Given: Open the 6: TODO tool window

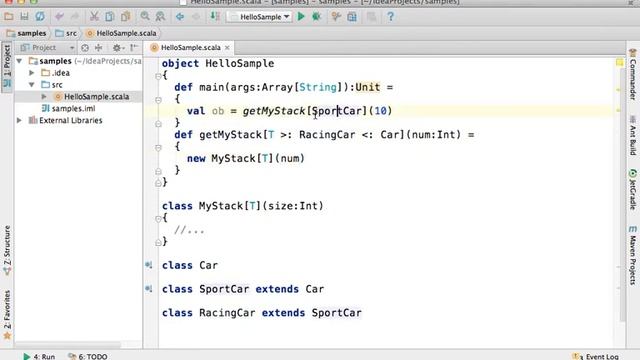Looking at the screenshot, I should point(88,356).
